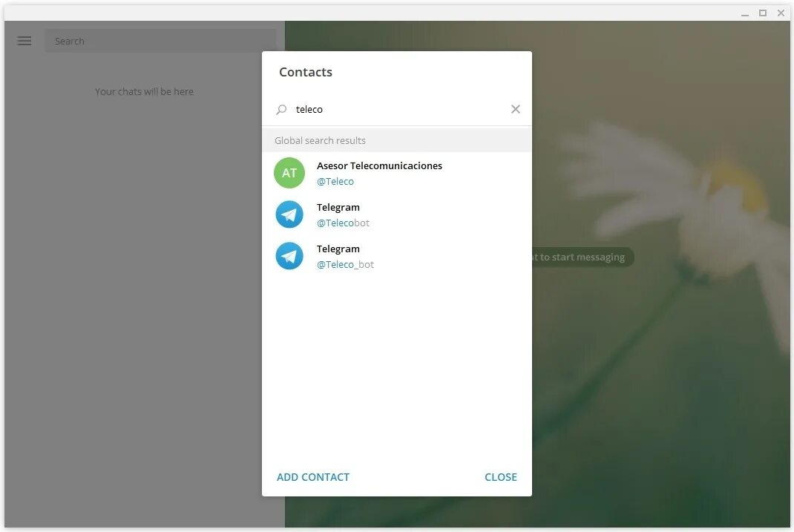Open the hamburger menu in main window
Viewport: 794px width, 532px height.
pos(24,41)
